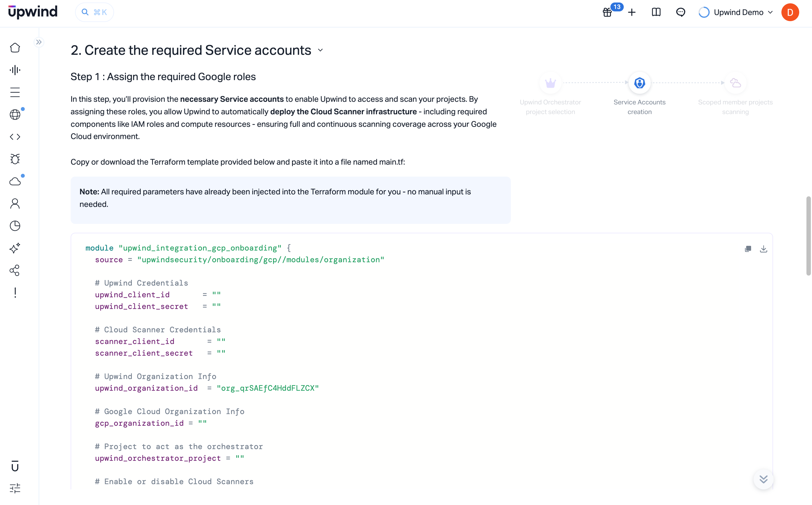Screen dimensions: 812x505
Task: Open the globe sidebar icon
Action: pos(15,115)
